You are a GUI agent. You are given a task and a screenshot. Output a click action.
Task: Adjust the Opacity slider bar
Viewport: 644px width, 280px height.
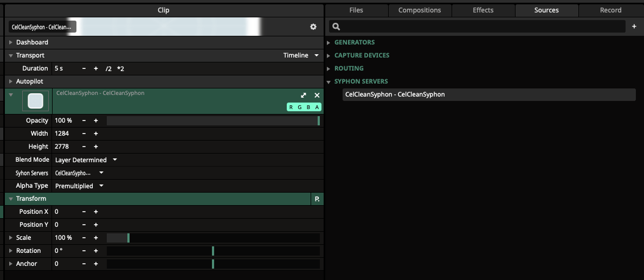coord(213,120)
